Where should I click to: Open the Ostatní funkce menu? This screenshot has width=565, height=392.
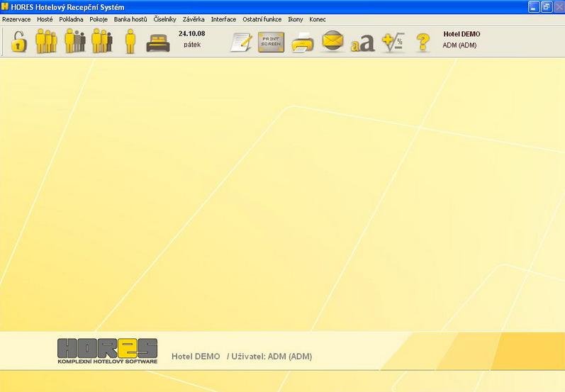pyautogui.click(x=262, y=19)
